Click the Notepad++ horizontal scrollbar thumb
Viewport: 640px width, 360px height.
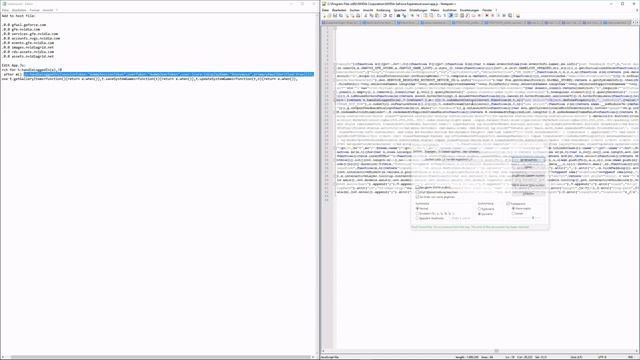[497, 351]
